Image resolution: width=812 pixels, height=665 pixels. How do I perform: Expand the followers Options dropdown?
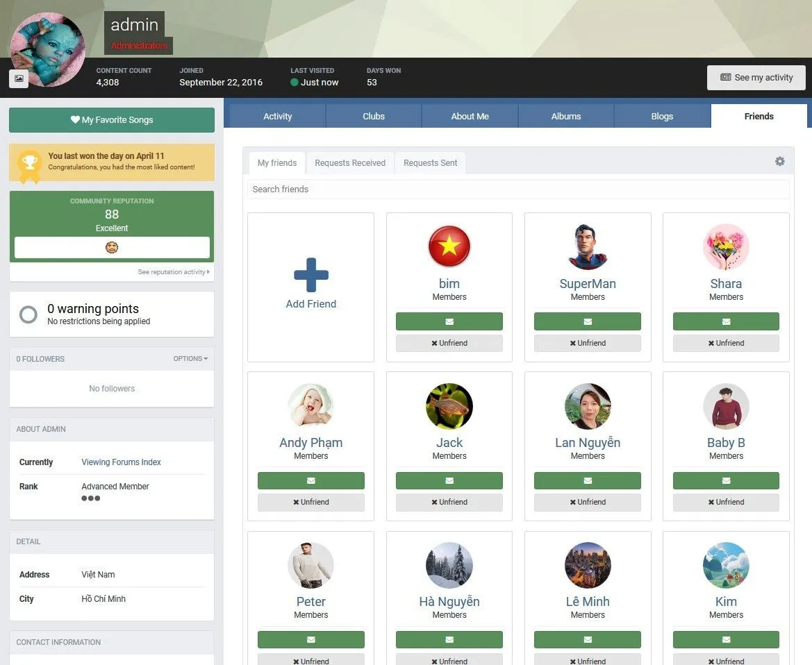click(190, 359)
